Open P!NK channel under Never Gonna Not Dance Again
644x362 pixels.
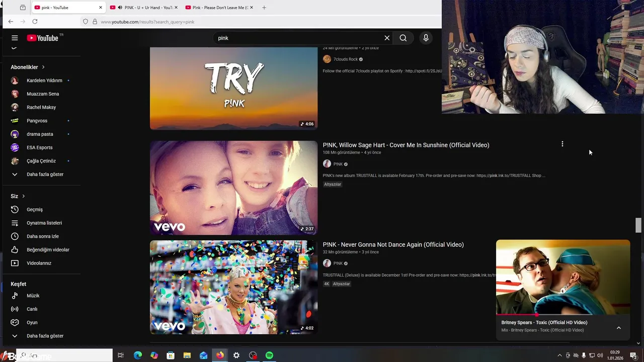(338, 263)
